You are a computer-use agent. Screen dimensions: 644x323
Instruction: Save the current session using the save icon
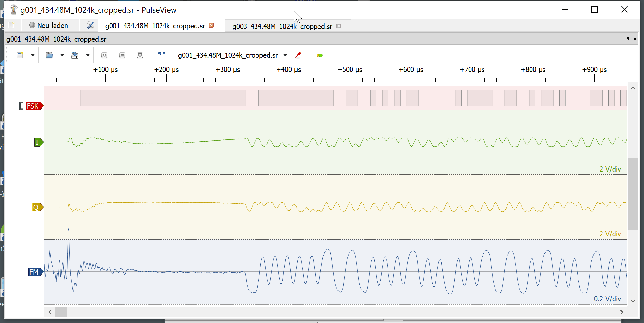[75, 55]
